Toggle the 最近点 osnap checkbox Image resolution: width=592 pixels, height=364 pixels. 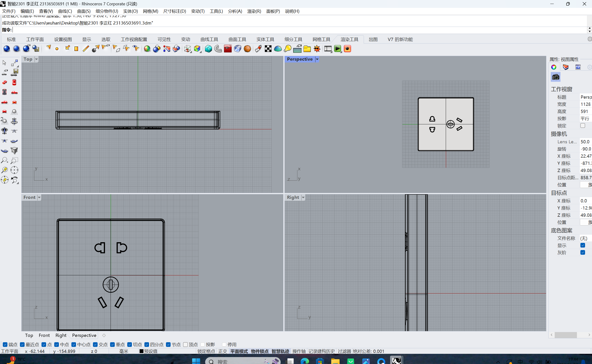22,345
